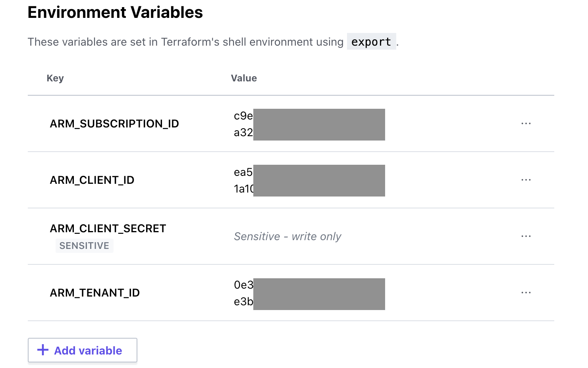Expand actions for the ARM_TENANT_ID row
This screenshot has width=588, height=368.
coord(526,293)
